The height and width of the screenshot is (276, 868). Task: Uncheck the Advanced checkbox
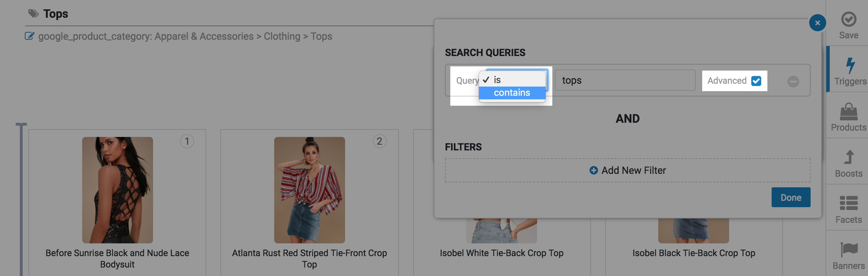756,81
